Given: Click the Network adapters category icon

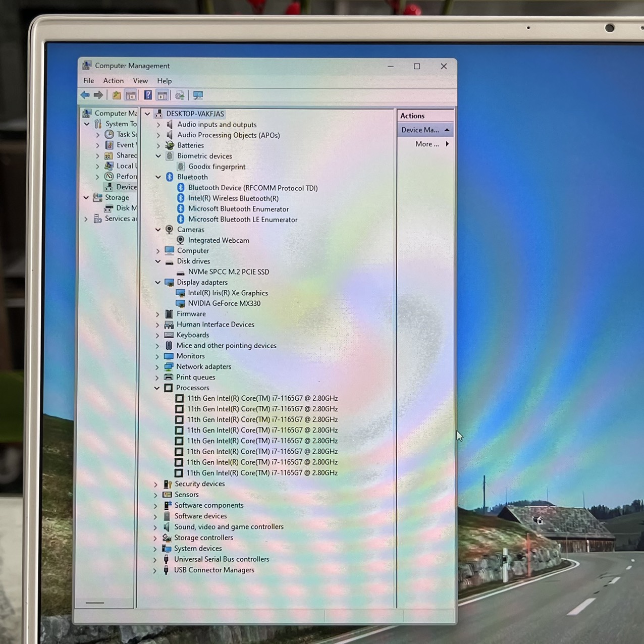Looking at the screenshot, I should tap(169, 367).
